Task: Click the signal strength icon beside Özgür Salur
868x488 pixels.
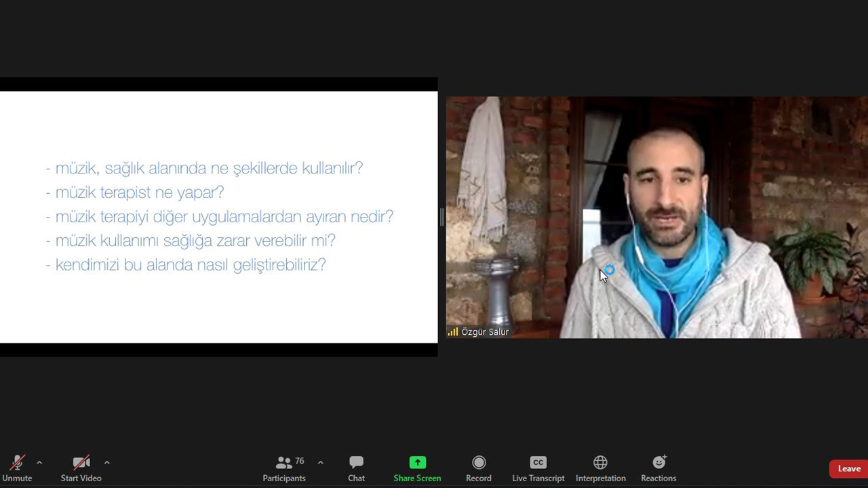Action: (452, 332)
